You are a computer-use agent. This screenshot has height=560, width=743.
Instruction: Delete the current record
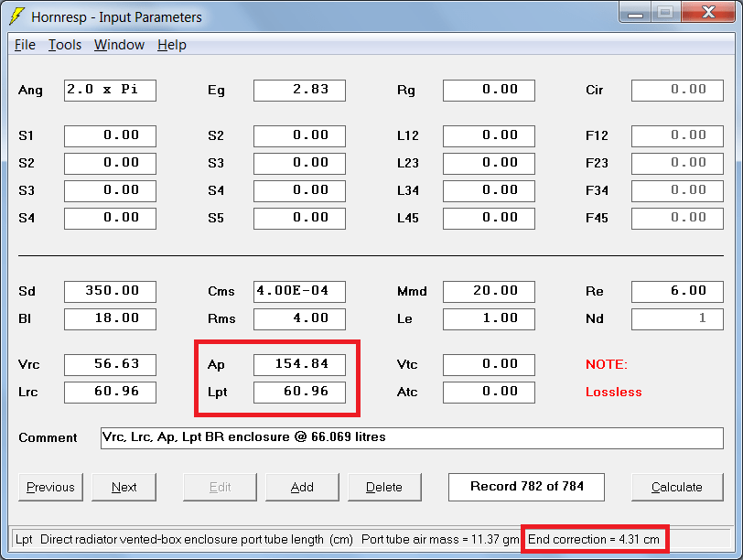384,487
